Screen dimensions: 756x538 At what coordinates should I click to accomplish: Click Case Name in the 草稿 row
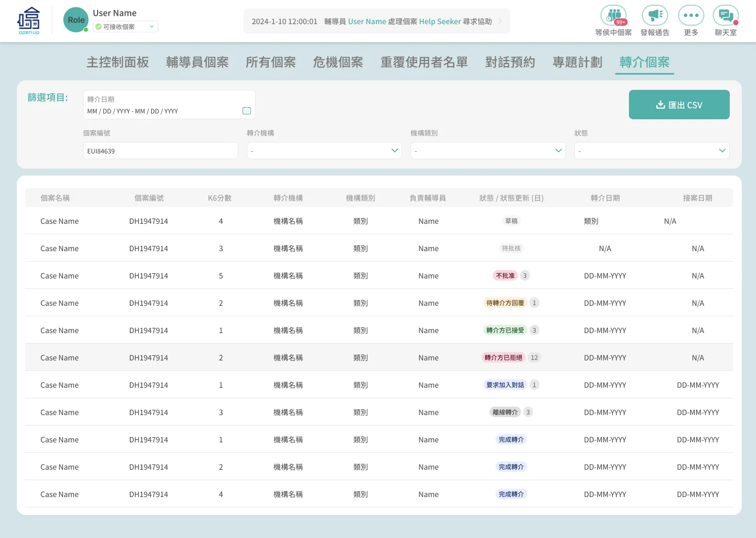coord(59,221)
